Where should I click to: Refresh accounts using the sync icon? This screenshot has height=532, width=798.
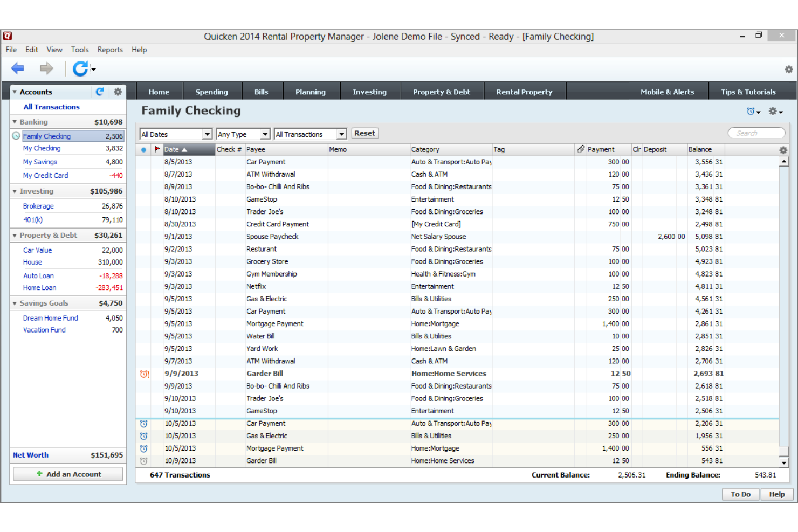click(x=100, y=92)
